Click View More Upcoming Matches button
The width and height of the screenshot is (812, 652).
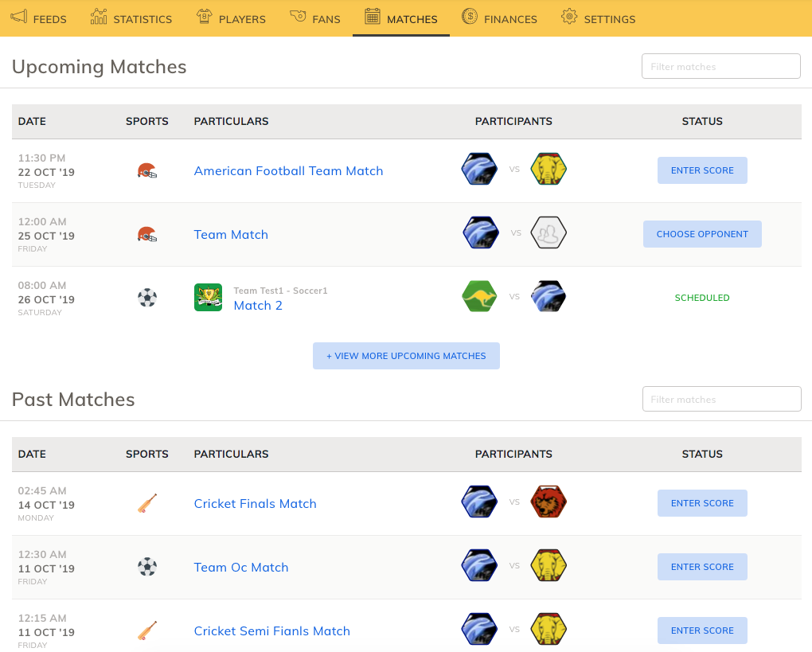[x=406, y=356]
